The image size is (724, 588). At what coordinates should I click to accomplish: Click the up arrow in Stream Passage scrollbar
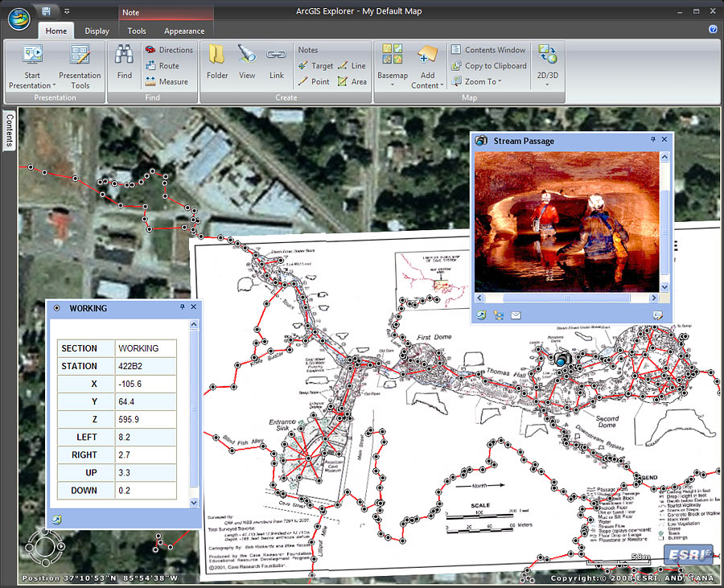coord(664,157)
